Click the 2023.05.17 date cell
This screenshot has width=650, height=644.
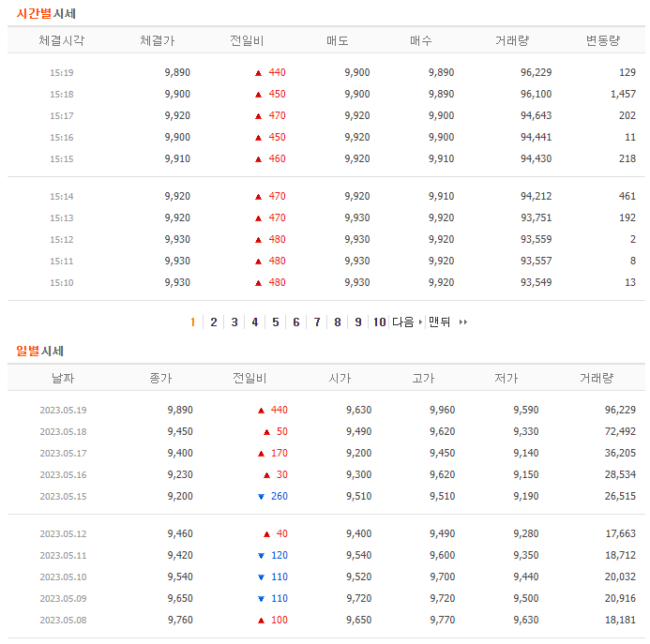click(63, 453)
